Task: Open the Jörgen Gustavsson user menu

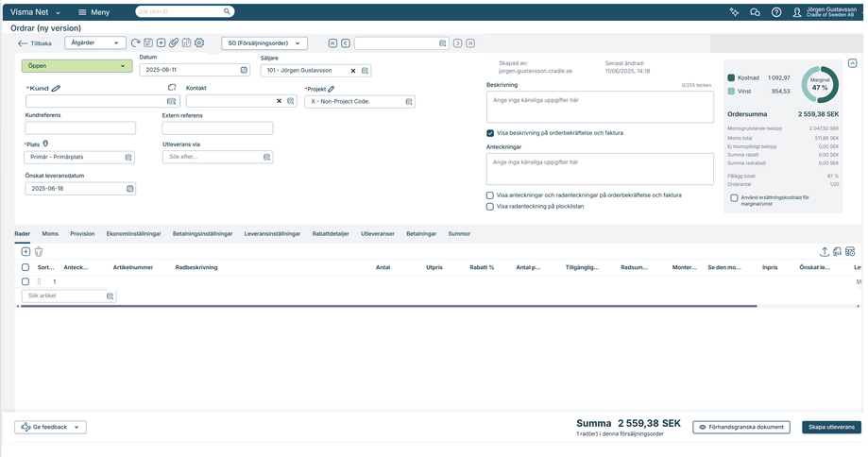Action: pos(825,12)
